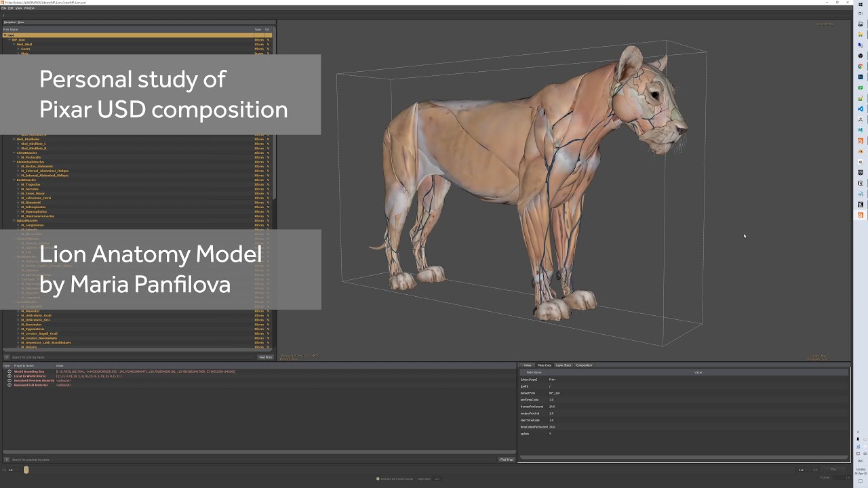Click the timeline frame slider handle
Image resolution: width=868 pixels, height=488 pixels.
[x=26, y=470]
